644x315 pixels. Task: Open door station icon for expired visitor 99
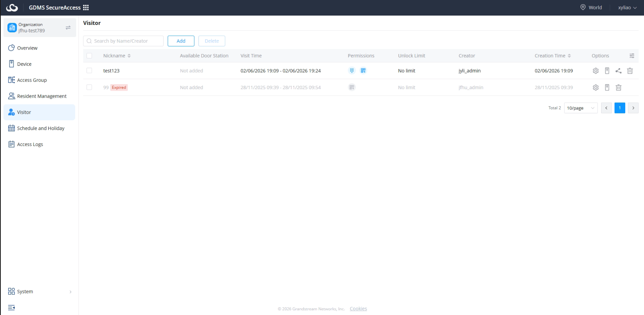607,88
